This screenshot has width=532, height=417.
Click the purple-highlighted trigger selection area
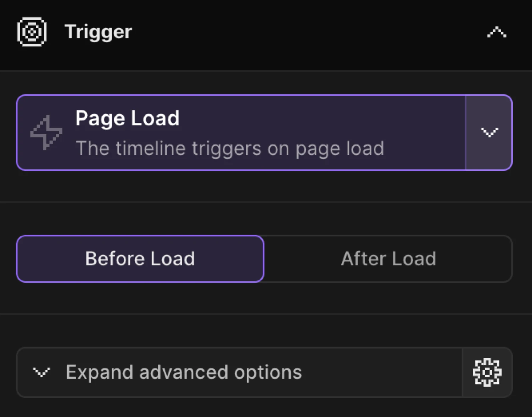(241, 132)
